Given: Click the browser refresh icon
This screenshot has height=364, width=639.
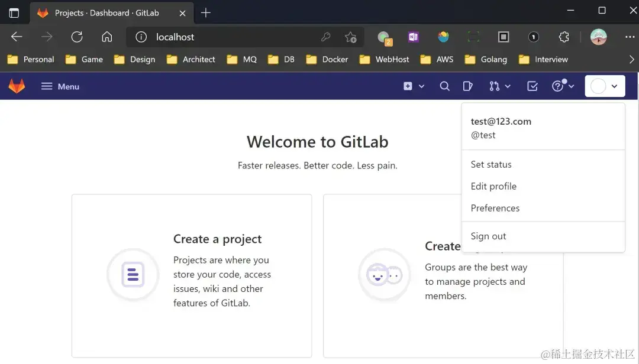Looking at the screenshot, I should click(77, 37).
